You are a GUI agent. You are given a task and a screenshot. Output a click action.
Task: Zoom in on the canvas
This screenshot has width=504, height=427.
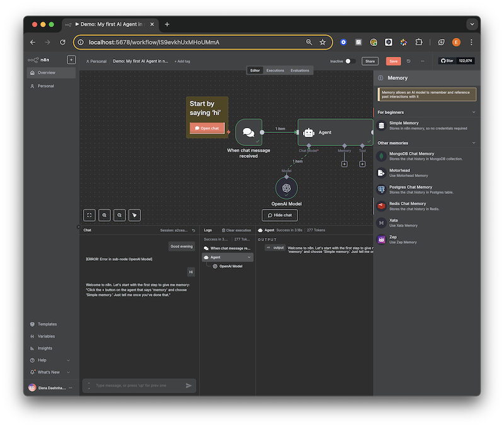105,215
